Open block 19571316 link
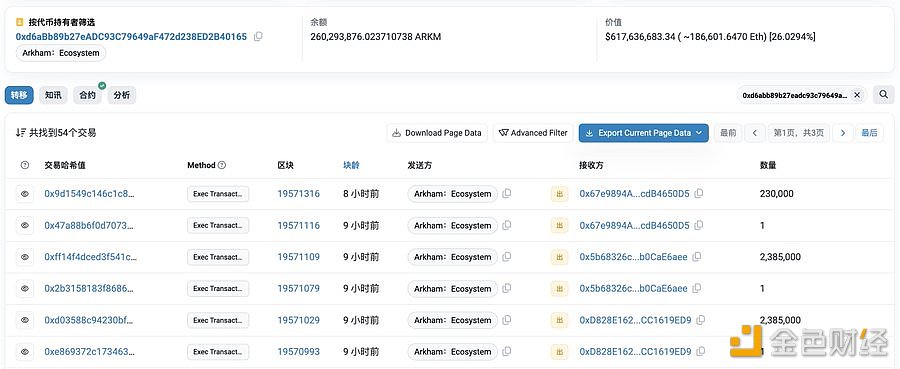This screenshot has width=900, height=369. 298,194
